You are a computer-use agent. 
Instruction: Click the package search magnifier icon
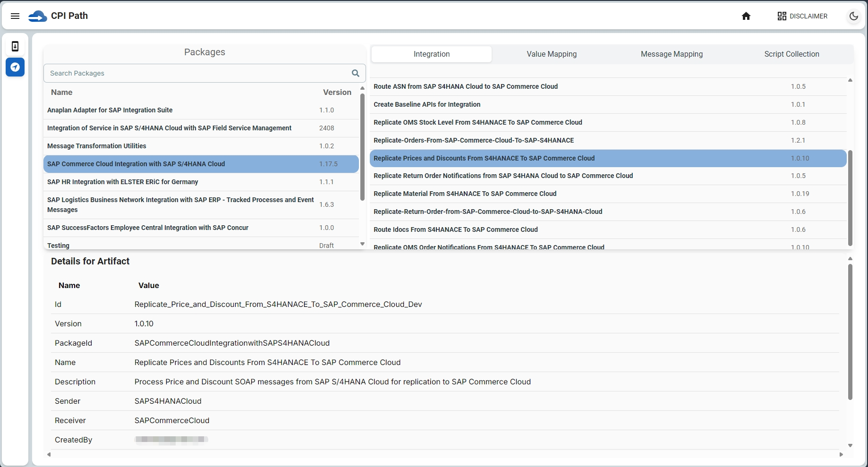coord(356,73)
